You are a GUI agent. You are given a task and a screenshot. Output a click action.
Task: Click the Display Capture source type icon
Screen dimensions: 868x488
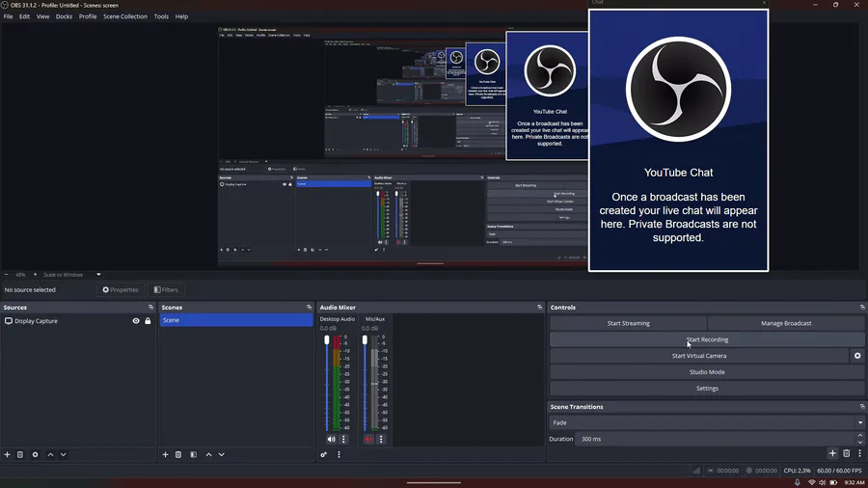click(x=9, y=321)
